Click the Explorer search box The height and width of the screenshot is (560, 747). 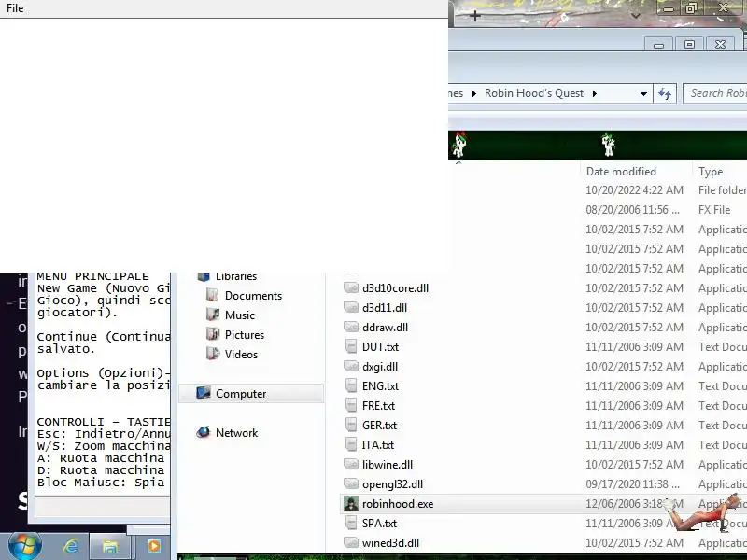[x=715, y=93]
